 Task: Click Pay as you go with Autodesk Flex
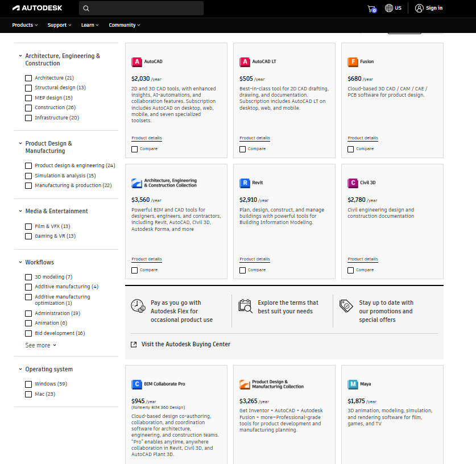pos(181,312)
